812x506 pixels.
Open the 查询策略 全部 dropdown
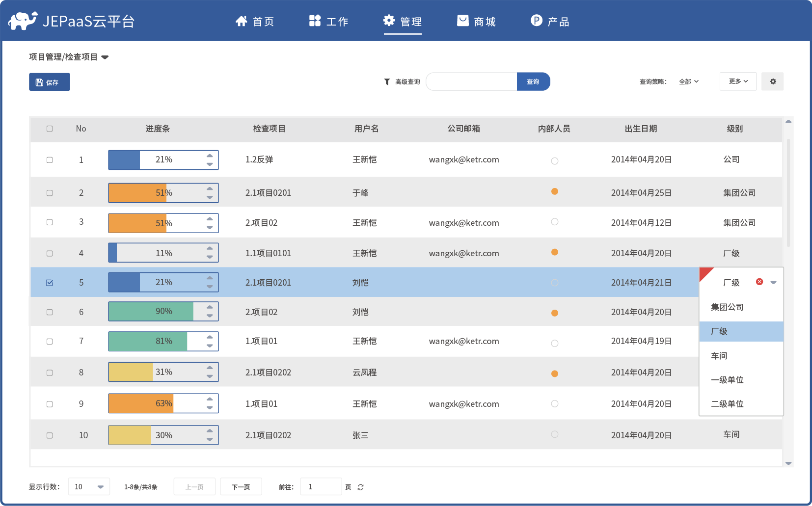688,81
